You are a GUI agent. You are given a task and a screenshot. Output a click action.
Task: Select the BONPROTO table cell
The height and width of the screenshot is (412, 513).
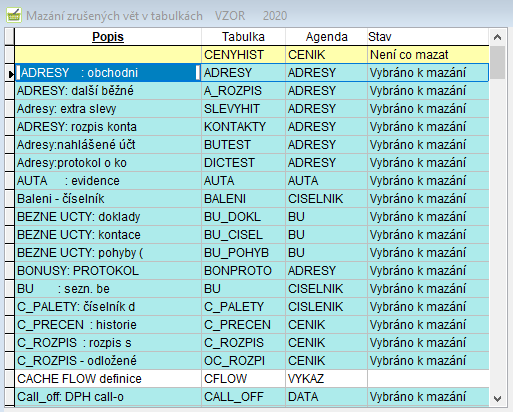point(243,271)
